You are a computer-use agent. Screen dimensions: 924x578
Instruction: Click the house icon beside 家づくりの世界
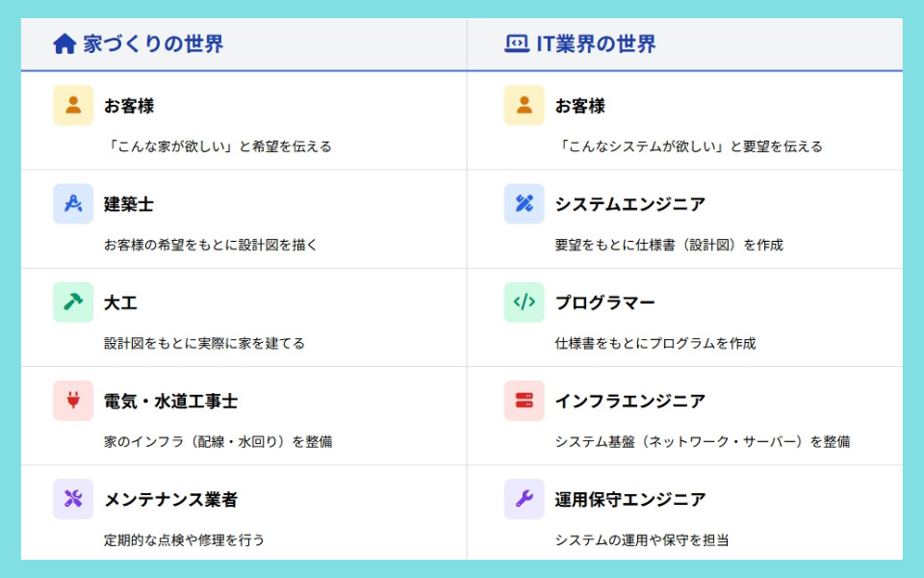click(x=64, y=44)
